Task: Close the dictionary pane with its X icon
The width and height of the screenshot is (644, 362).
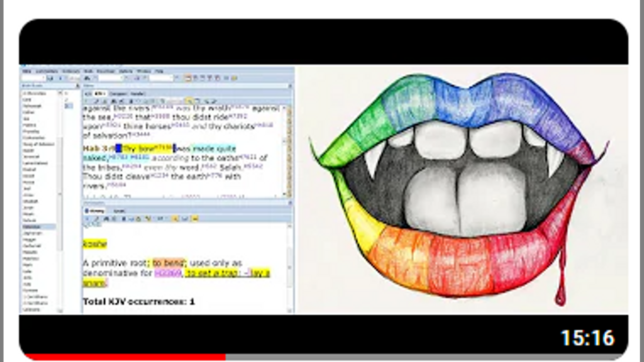Action: [x=290, y=203]
